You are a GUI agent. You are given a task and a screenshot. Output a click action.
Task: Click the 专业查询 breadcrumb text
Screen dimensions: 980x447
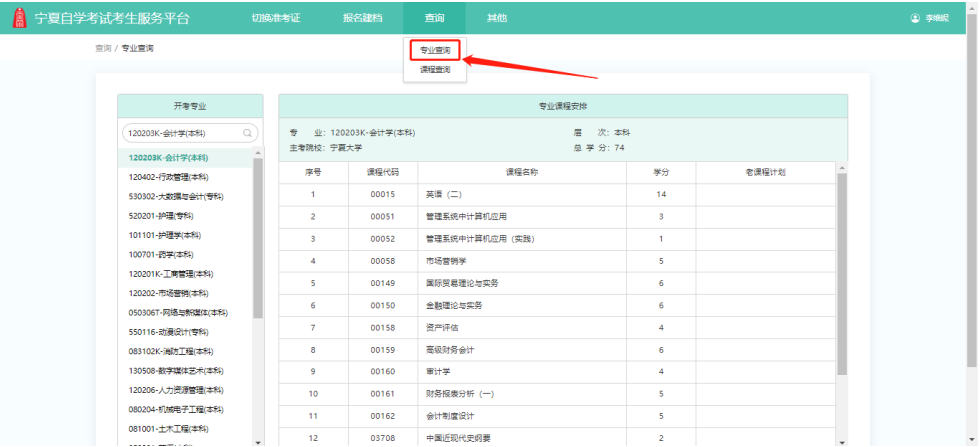tap(138, 48)
